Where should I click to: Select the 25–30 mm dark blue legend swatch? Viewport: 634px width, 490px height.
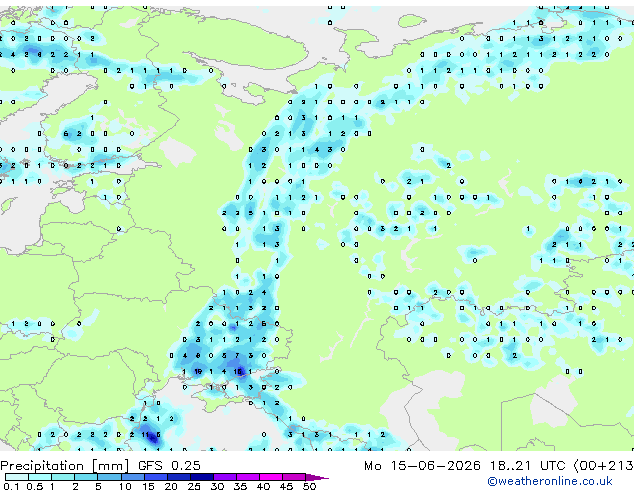pyautogui.click(x=202, y=477)
